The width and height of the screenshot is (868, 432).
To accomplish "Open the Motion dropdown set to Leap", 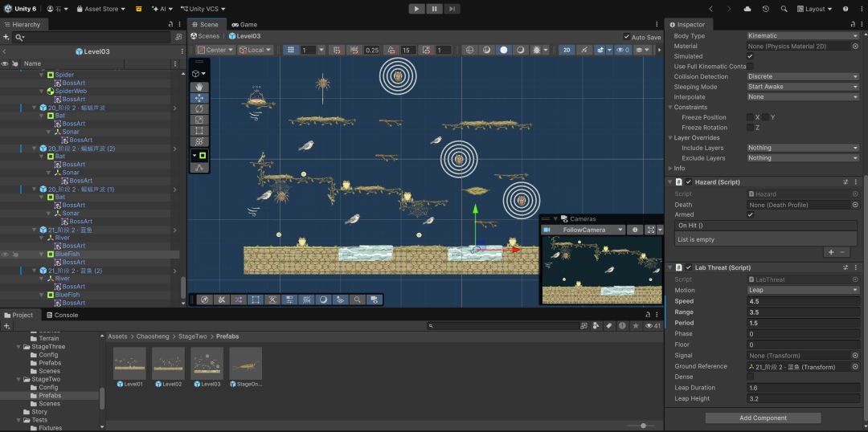I will point(803,290).
